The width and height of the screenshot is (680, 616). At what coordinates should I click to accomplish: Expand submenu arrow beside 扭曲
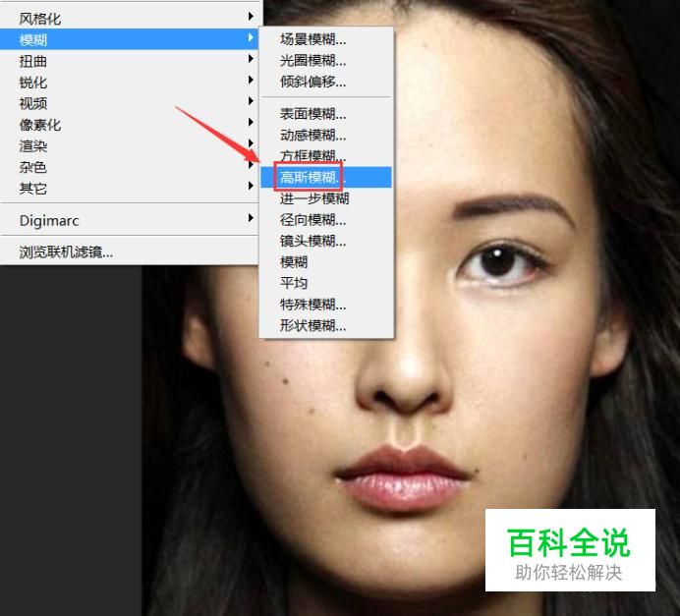click(251, 59)
